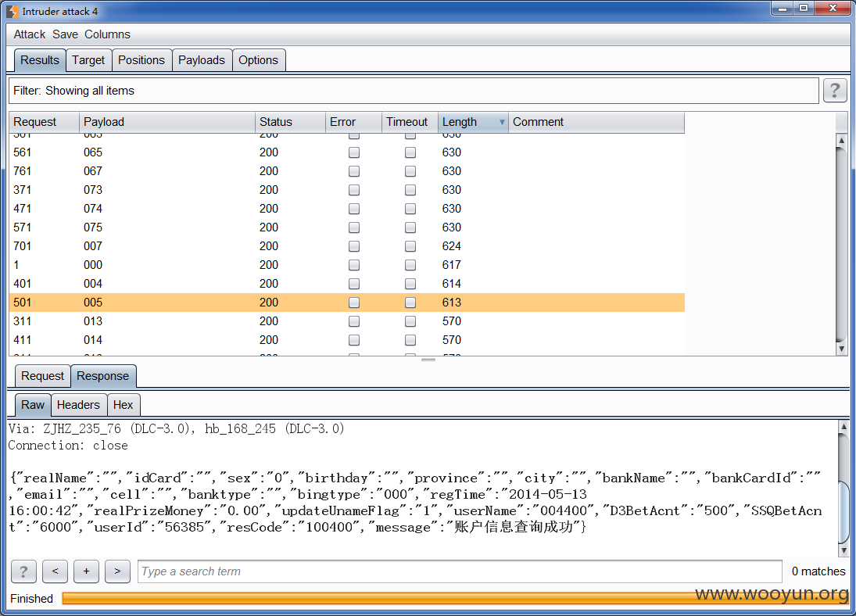Screen dimensions: 856x616
Task: Select row with payload 013
Action: [346, 321]
